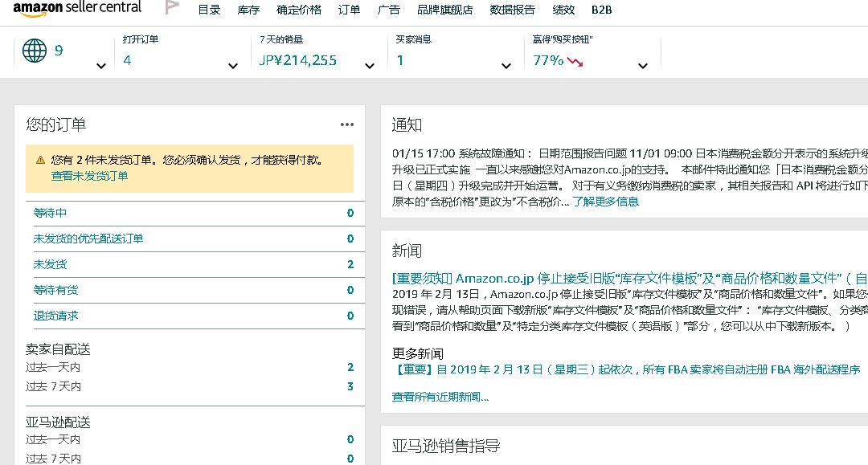The image size is (868, 465).
Task: Click the open orders count 4
Action: [x=127, y=60]
